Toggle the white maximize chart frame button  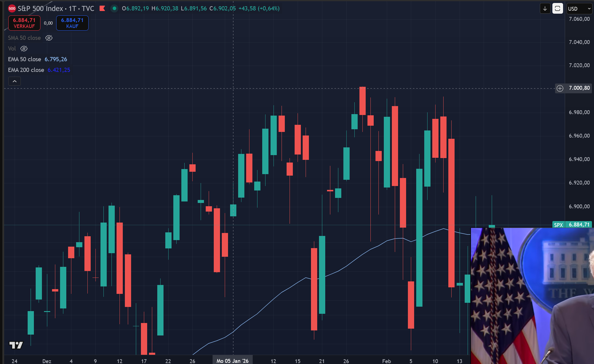tap(557, 9)
